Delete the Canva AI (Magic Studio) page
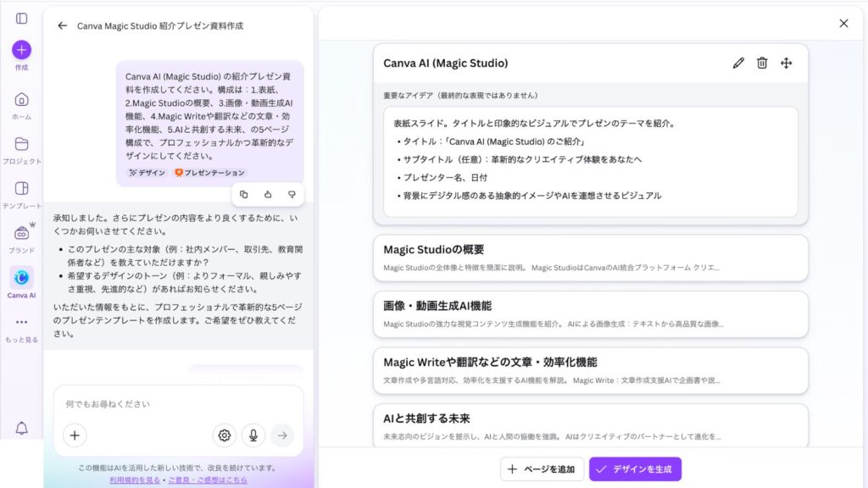The image size is (868, 488). (x=762, y=63)
